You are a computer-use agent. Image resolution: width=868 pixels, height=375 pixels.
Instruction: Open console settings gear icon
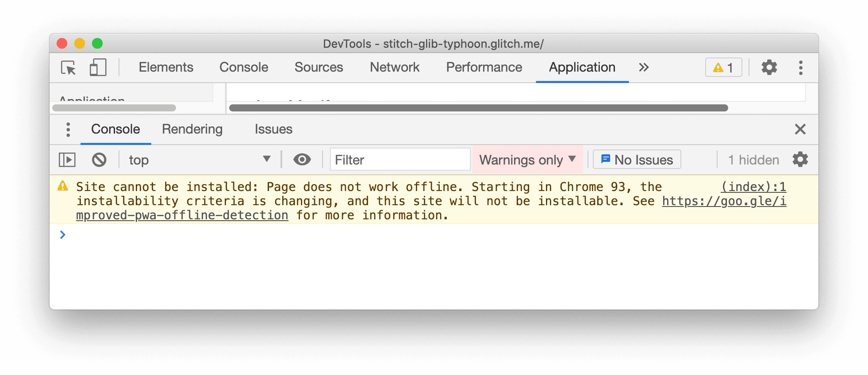pyautogui.click(x=800, y=160)
